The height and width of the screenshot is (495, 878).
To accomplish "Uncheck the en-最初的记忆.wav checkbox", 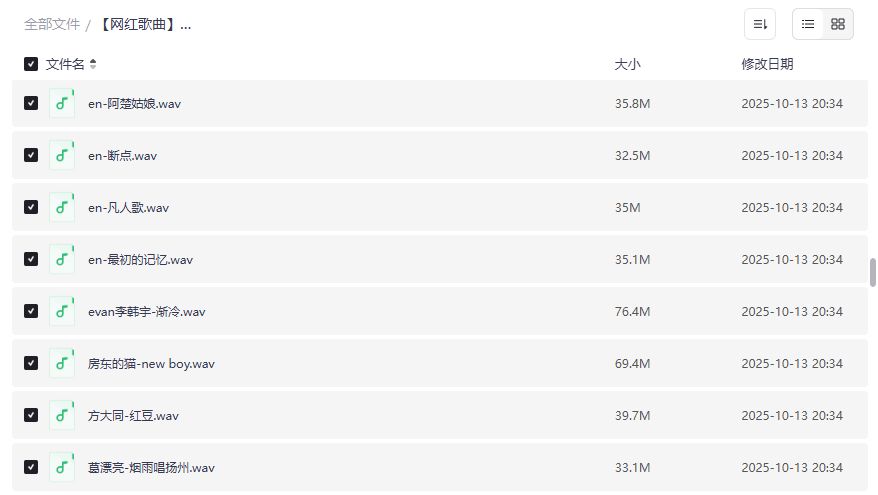I will coord(31,259).
